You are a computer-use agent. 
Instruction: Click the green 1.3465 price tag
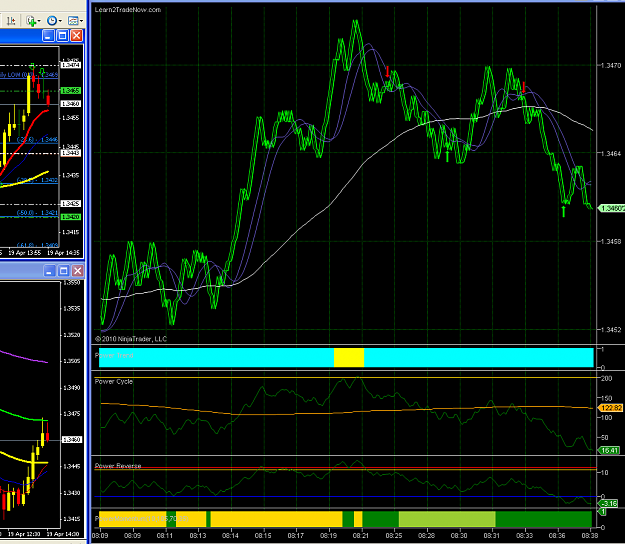71,91
